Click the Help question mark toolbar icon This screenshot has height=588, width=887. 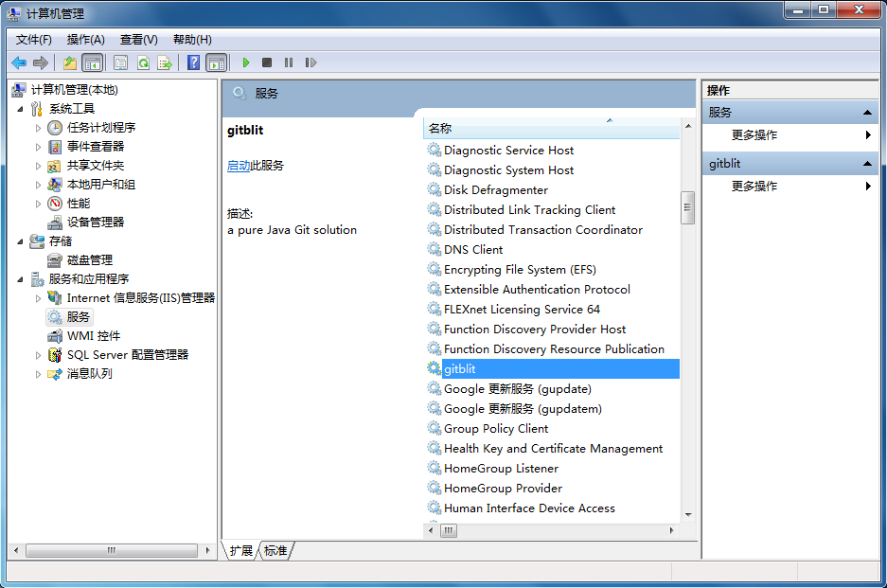click(x=193, y=62)
